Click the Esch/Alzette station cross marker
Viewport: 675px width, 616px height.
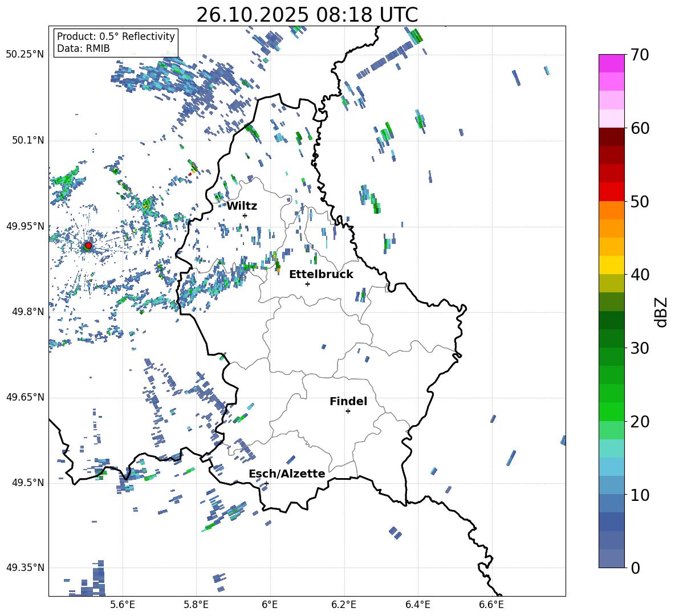pos(266,483)
